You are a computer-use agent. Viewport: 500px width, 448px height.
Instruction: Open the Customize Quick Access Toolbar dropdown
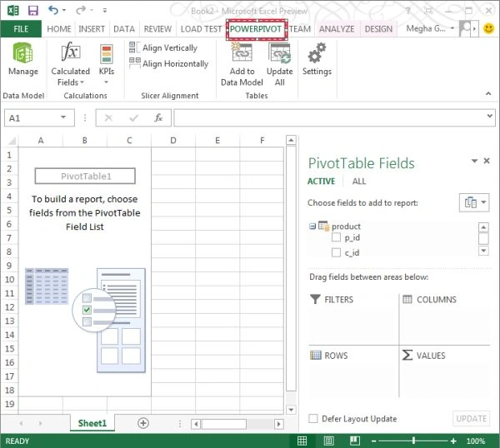(105, 11)
